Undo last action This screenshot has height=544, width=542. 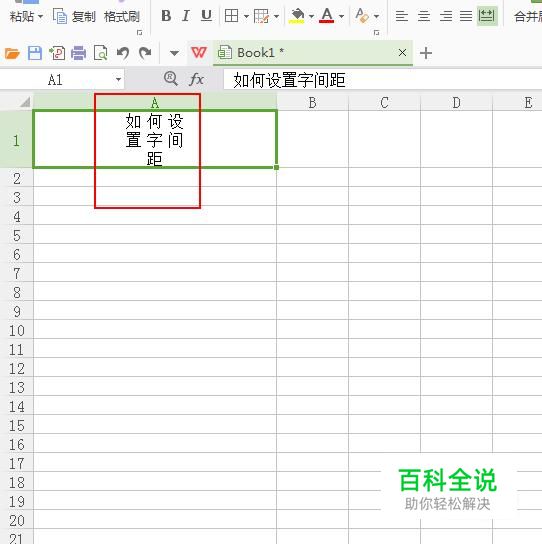coord(123,53)
